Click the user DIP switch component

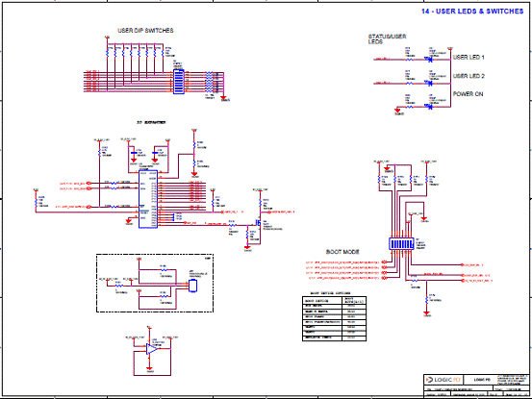[179, 82]
